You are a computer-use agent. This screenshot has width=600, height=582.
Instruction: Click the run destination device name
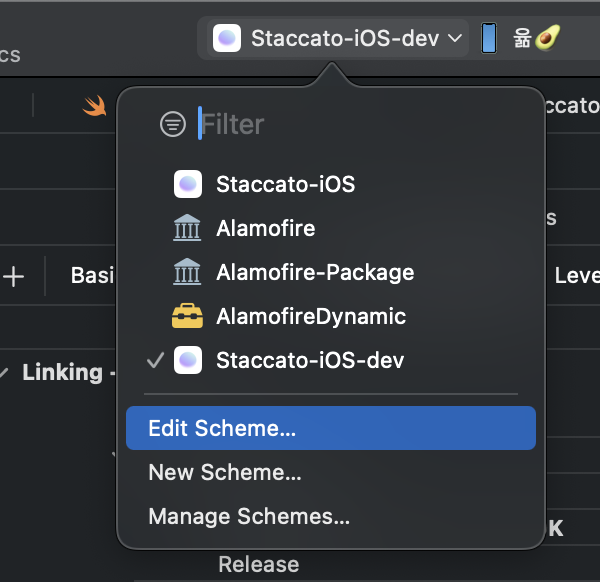[x=536, y=38]
